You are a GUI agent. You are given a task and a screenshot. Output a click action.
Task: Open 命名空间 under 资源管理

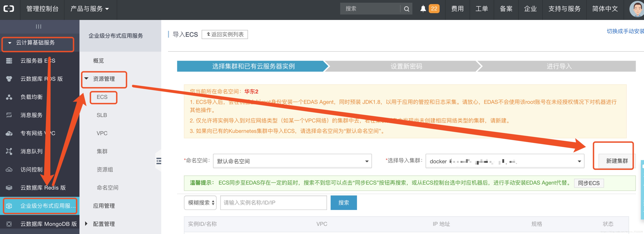[x=108, y=188]
